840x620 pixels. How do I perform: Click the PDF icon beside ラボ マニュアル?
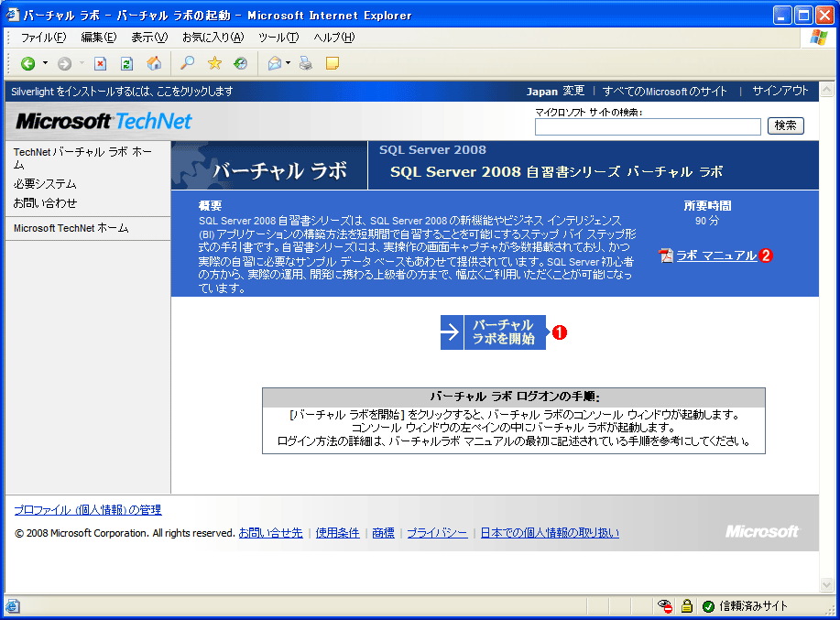[666, 256]
